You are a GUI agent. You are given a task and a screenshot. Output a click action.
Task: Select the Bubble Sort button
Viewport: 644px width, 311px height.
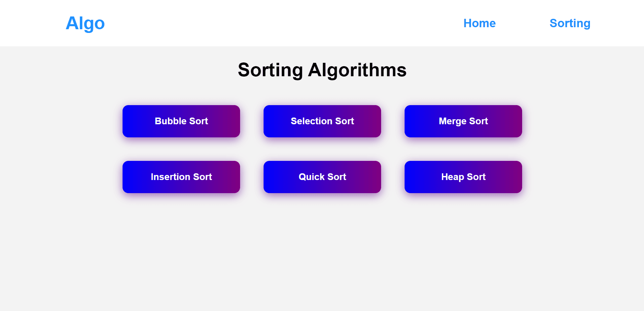coord(181,121)
